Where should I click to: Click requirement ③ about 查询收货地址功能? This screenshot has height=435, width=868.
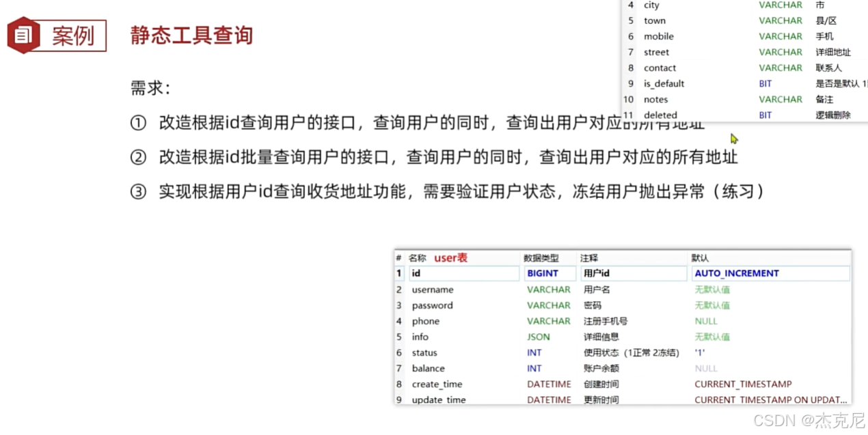(447, 191)
